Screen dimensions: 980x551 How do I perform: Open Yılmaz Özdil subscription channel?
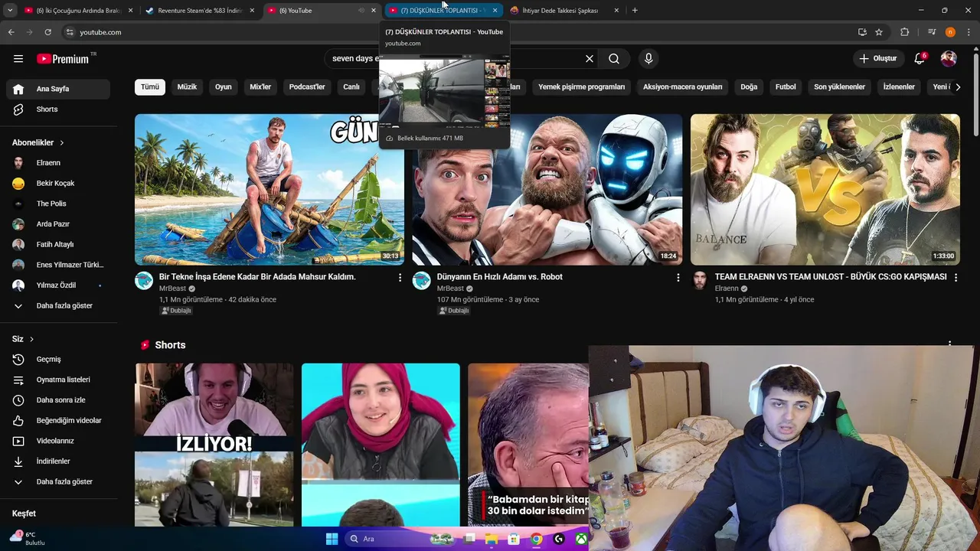tap(58, 285)
